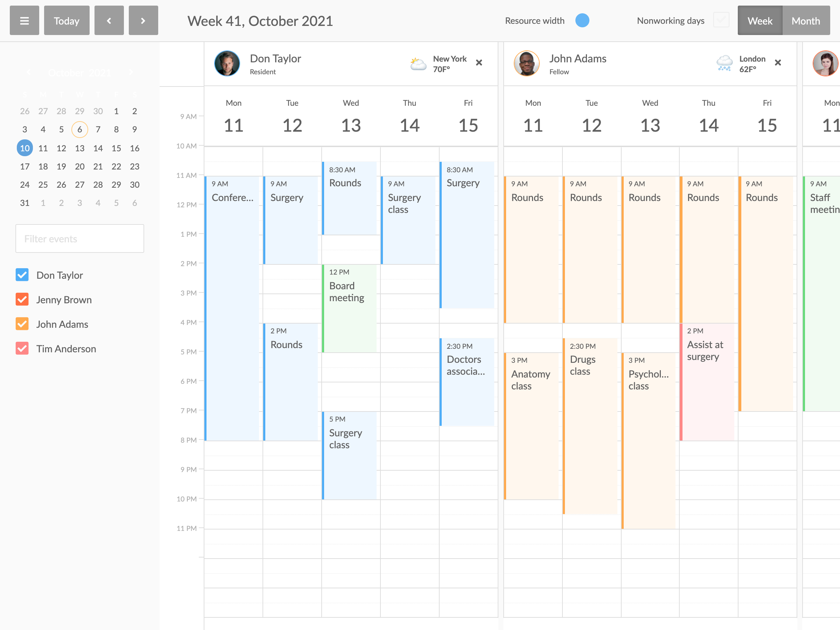Click John Adams' avatar photo
840x630 pixels.
pos(526,63)
